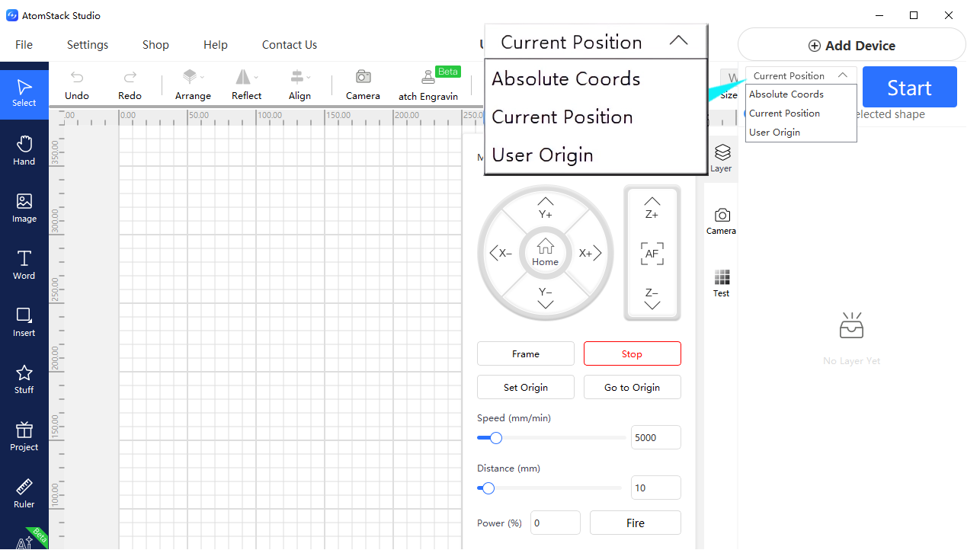This screenshot has width=980, height=550.
Task: Click the Distance slider handle
Action: click(488, 488)
